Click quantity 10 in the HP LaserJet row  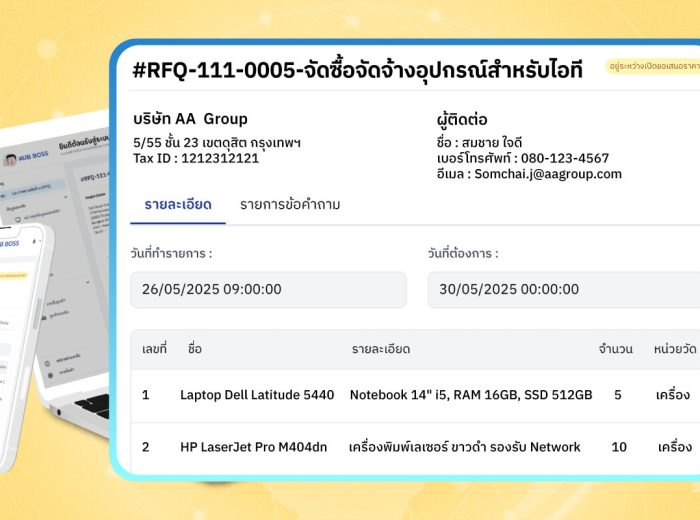tap(619, 447)
